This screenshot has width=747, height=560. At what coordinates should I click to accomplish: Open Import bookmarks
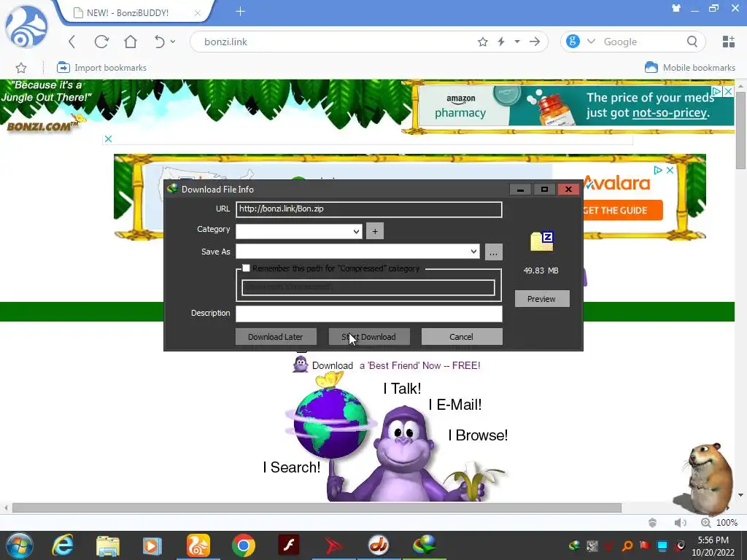[101, 68]
